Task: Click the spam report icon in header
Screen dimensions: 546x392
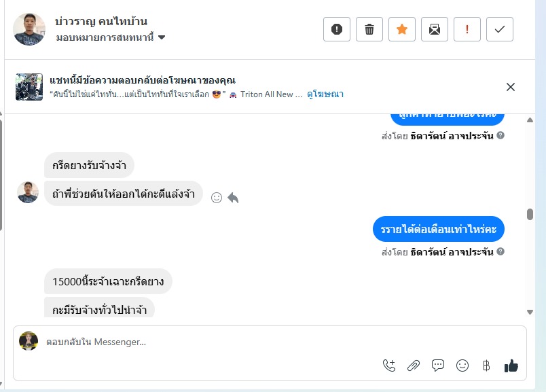Action: [337, 29]
